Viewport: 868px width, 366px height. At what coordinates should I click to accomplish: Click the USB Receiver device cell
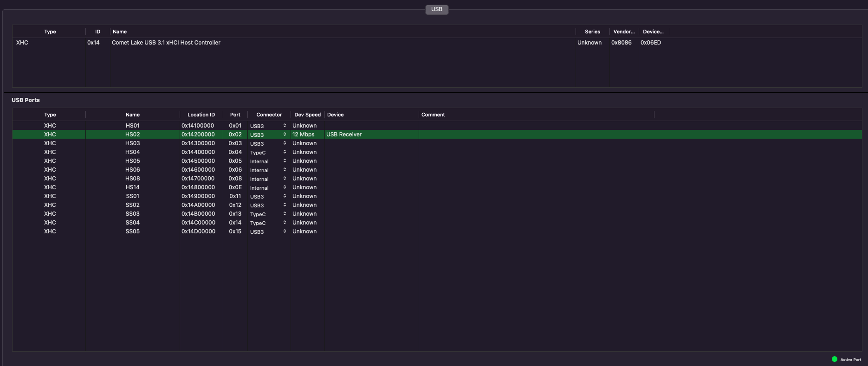(x=344, y=135)
